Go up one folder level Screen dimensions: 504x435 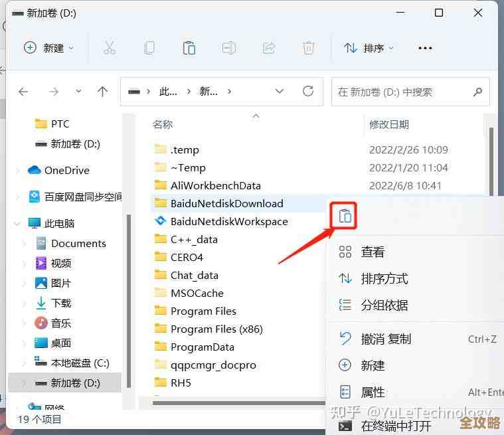pos(102,92)
